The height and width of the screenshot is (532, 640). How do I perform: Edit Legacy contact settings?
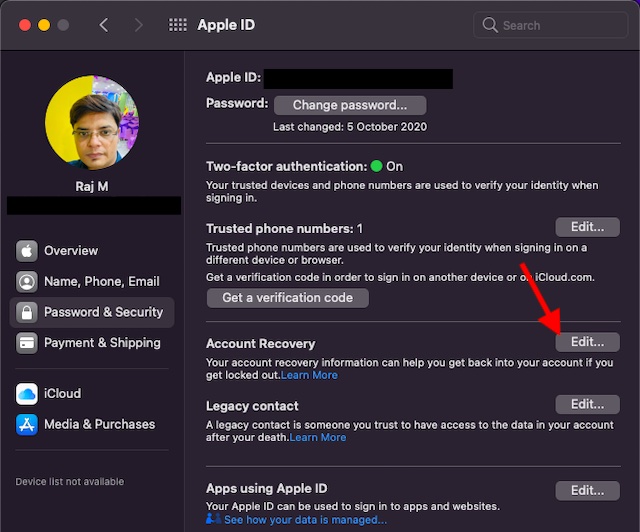[587, 404]
